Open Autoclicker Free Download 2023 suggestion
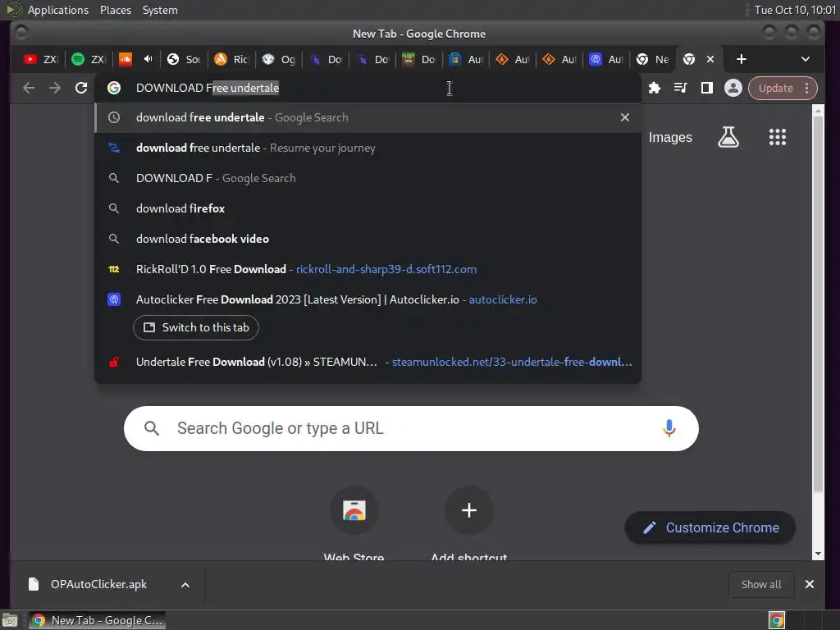The height and width of the screenshot is (630, 840). tap(367, 299)
